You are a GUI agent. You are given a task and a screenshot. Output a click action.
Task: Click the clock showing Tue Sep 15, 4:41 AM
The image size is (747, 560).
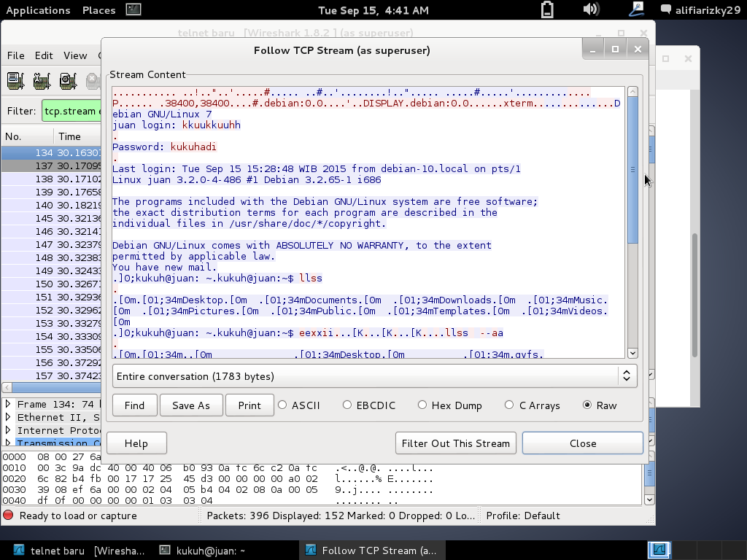point(373,10)
